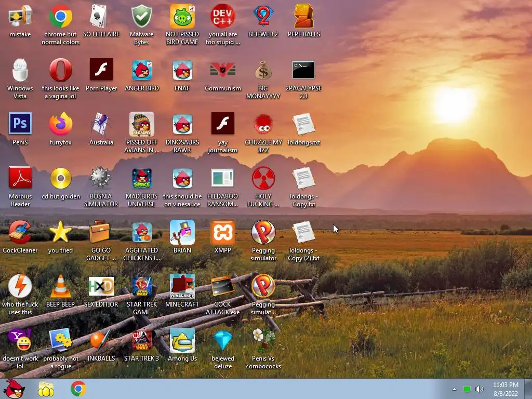Open the taskbar folder with eggs
This screenshot has height=399, width=532.
click(46, 389)
